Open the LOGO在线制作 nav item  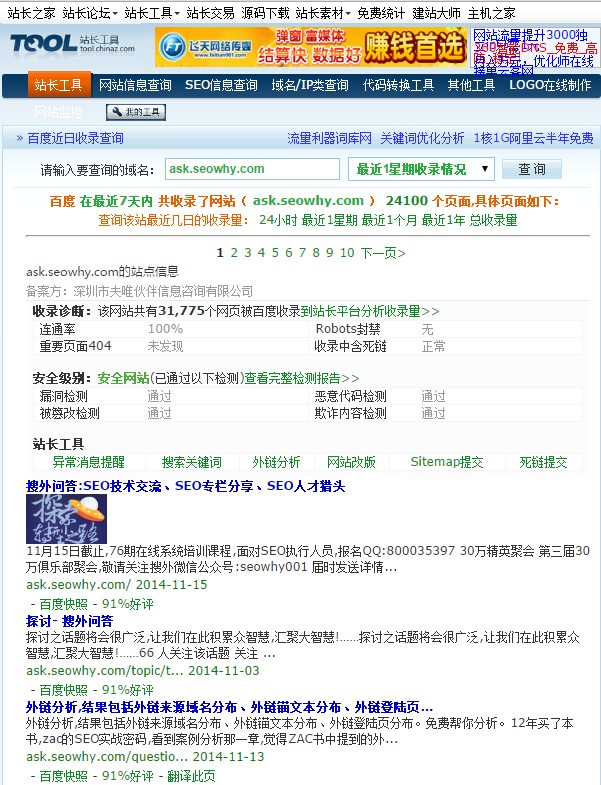click(x=550, y=85)
